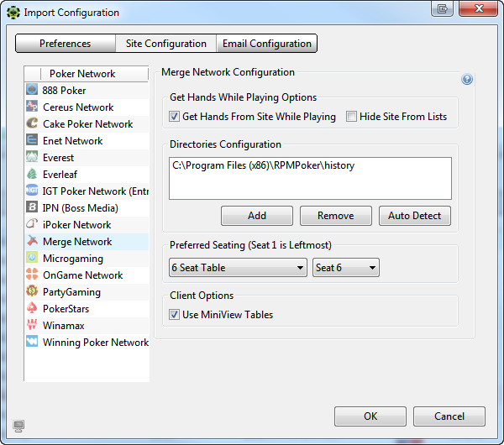The image size is (504, 445).
Task: Open the Seat 6 dropdown
Action: point(346,267)
